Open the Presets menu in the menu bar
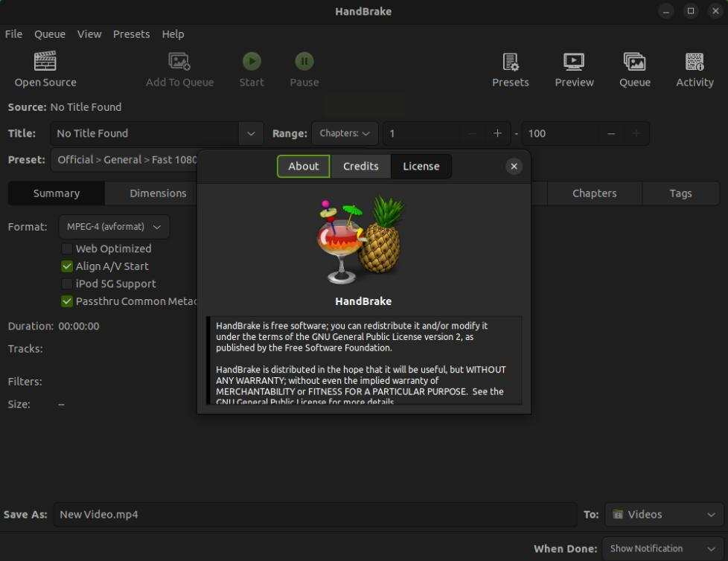The image size is (728, 561). 132,34
